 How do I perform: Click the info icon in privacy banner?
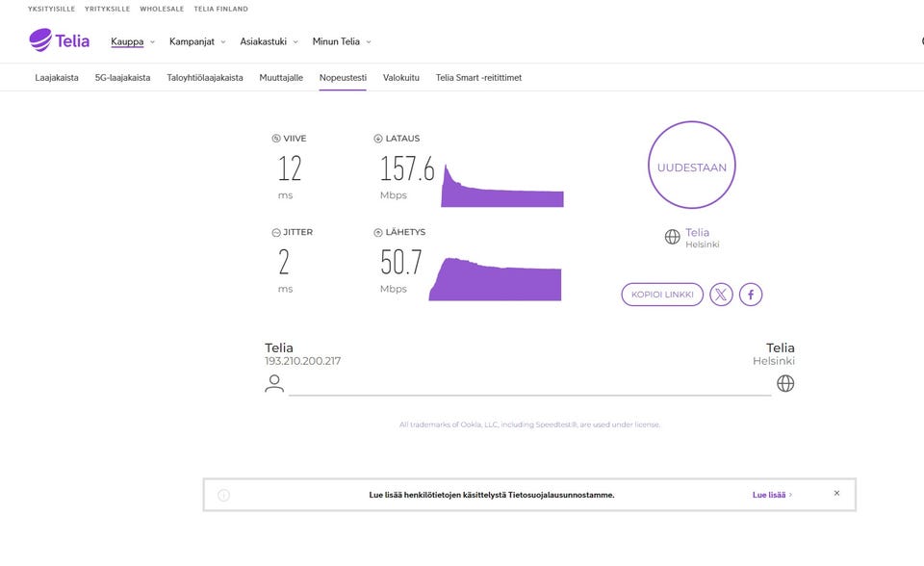[x=223, y=495]
